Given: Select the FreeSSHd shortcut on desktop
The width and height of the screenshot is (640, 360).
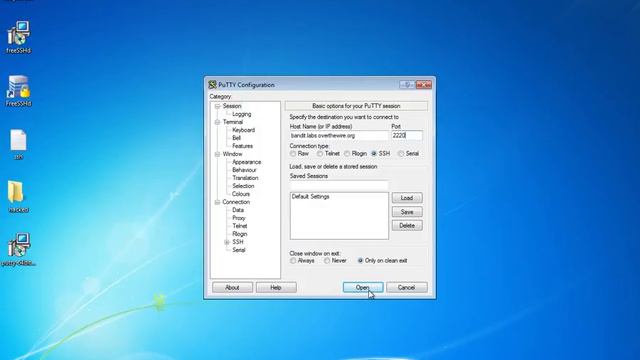Looking at the screenshot, I should (x=18, y=91).
